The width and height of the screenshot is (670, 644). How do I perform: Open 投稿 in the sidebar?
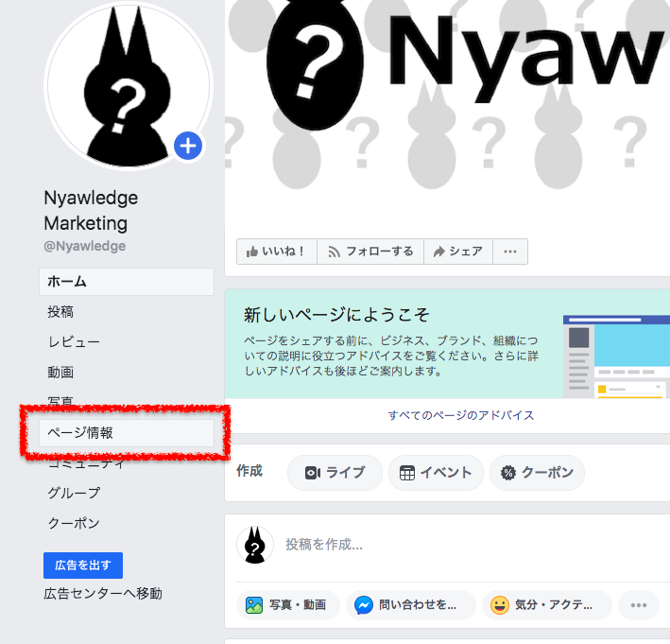60,312
